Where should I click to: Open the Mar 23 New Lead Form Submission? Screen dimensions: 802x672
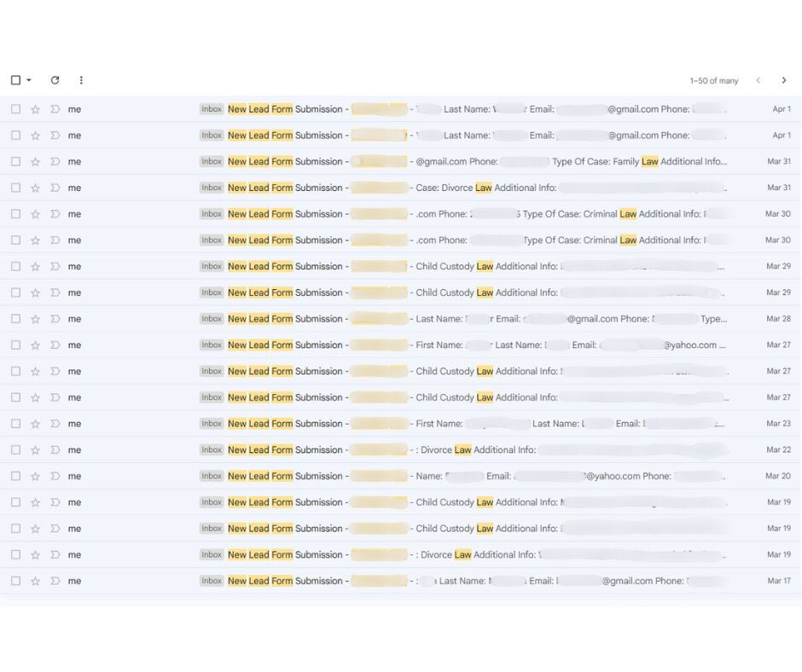[x=285, y=424]
